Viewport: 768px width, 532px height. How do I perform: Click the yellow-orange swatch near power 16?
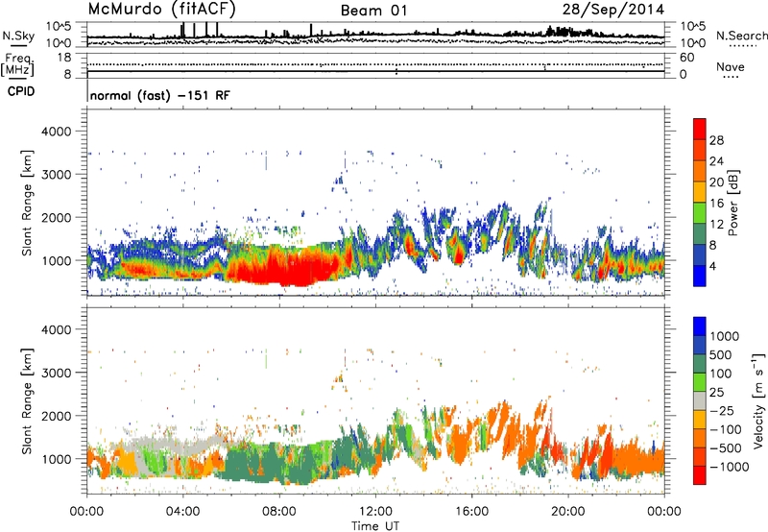700,191
